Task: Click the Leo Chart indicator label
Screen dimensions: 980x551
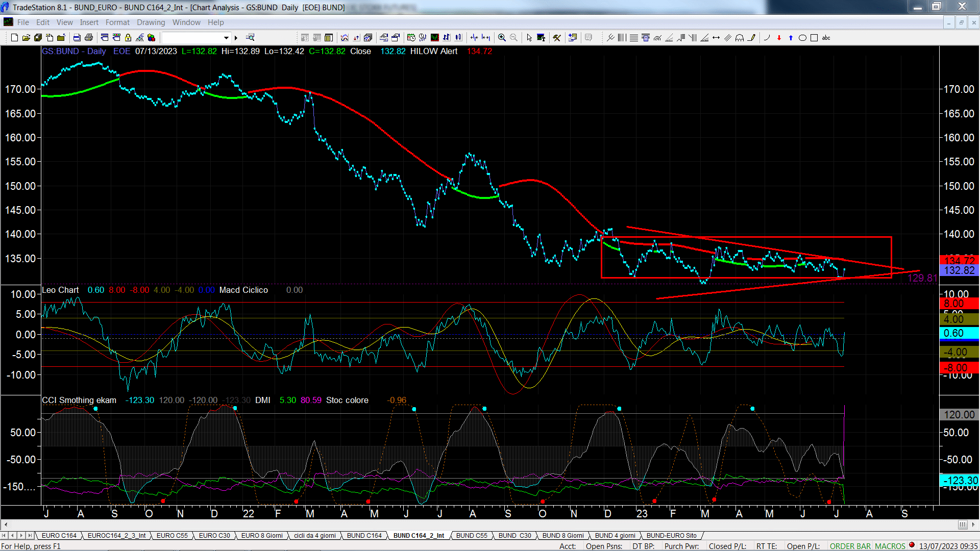Action: coord(60,290)
